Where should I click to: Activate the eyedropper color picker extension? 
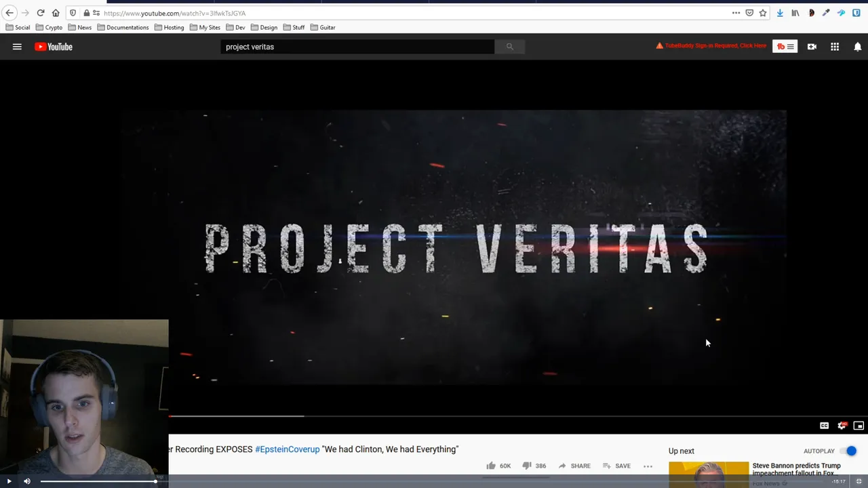[826, 13]
